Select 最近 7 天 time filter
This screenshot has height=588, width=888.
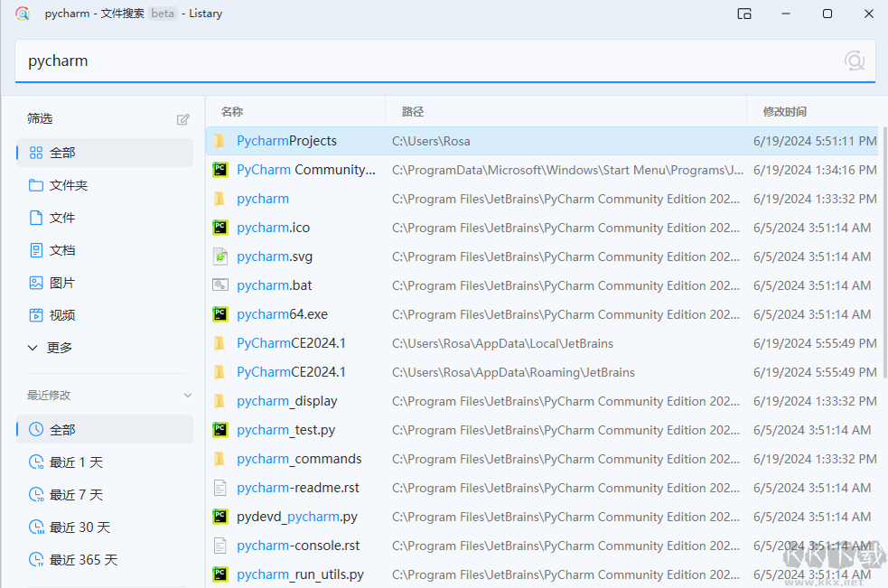pyautogui.click(x=105, y=495)
